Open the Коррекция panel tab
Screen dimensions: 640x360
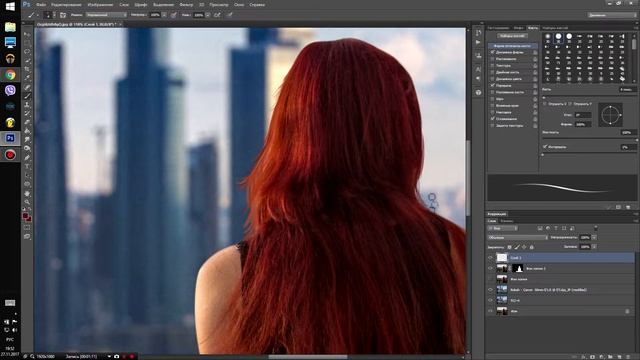pos(497,214)
